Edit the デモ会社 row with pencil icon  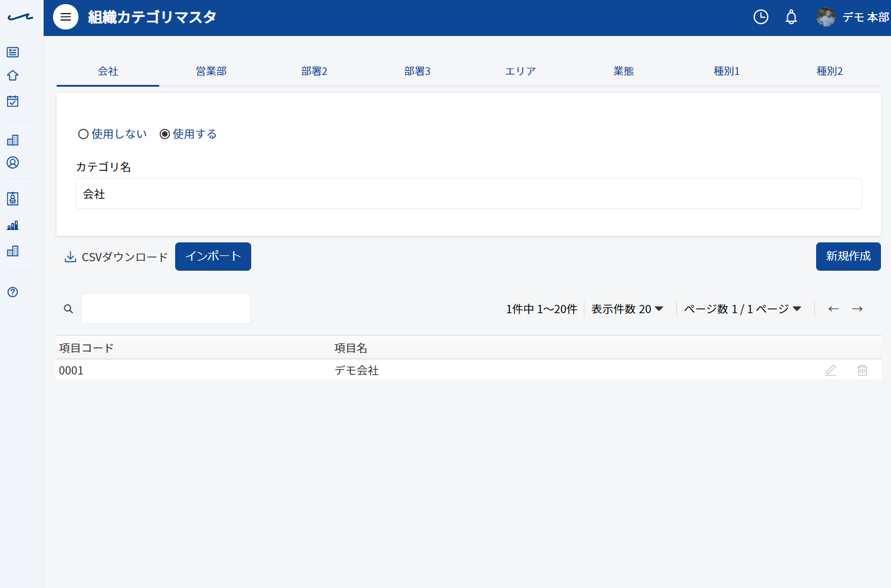pyautogui.click(x=830, y=370)
